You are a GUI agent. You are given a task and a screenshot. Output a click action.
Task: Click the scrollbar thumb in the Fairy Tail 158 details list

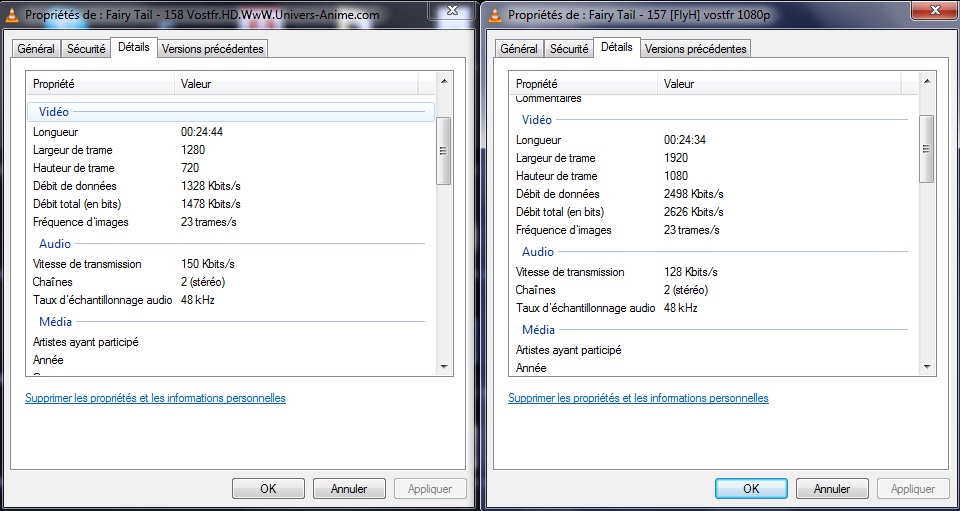(x=444, y=150)
